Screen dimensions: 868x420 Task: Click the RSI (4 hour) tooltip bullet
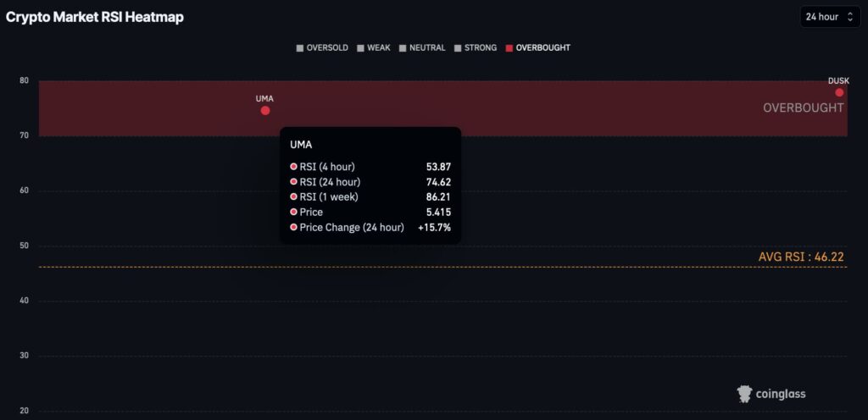point(294,166)
